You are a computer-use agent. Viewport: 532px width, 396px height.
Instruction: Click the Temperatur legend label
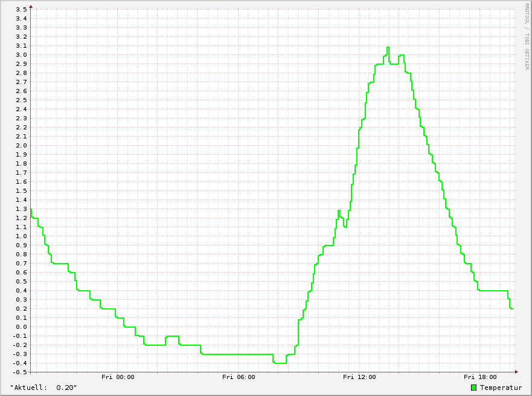(x=501, y=388)
